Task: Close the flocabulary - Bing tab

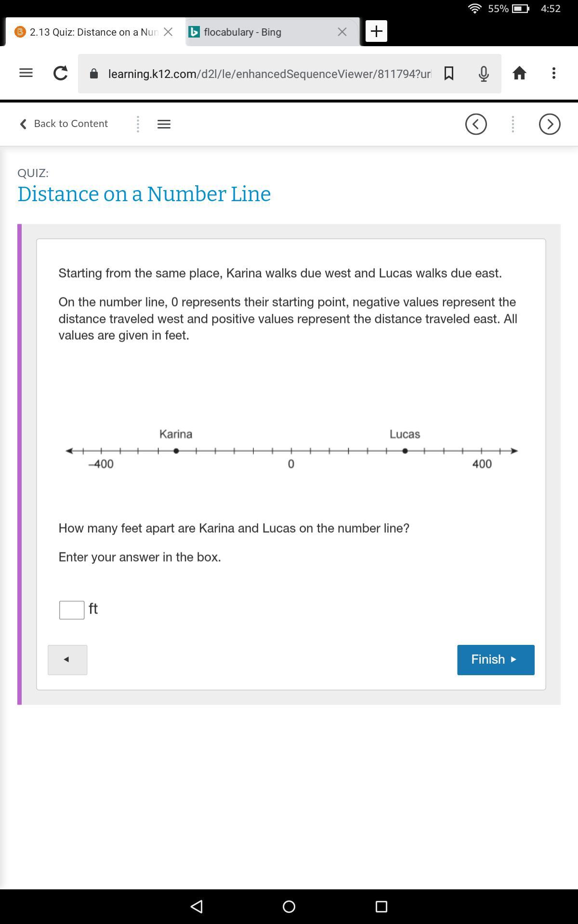Action: tap(342, 32)
